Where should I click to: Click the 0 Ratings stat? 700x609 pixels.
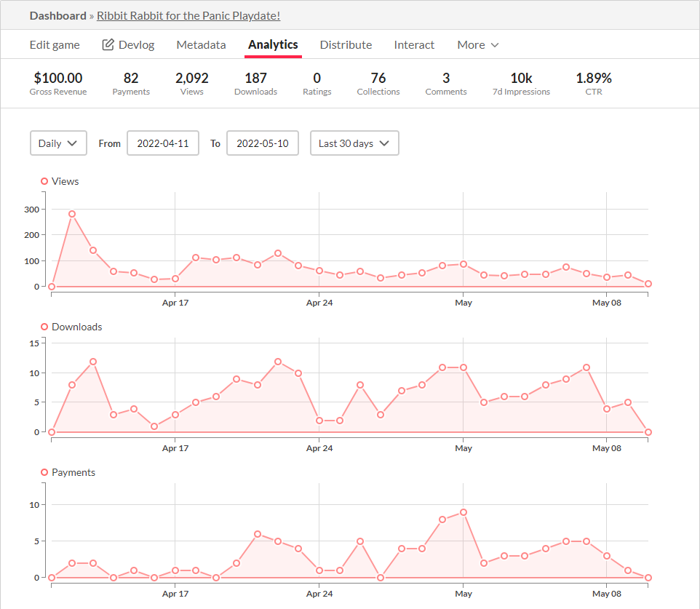(x=317, y=84)
